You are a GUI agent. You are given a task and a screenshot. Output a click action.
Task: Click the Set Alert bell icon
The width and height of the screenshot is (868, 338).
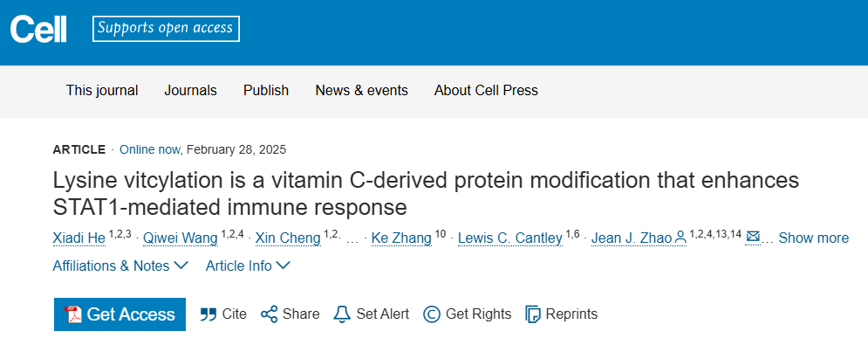342,314
